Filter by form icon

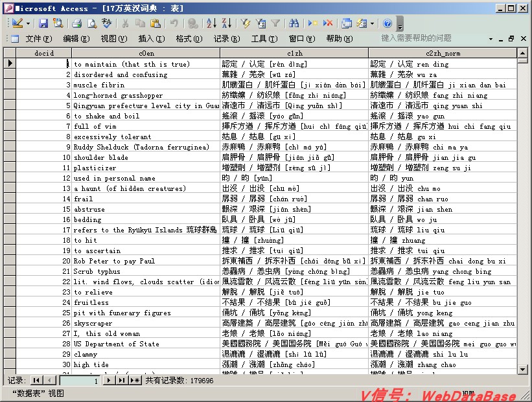point(260,23)
